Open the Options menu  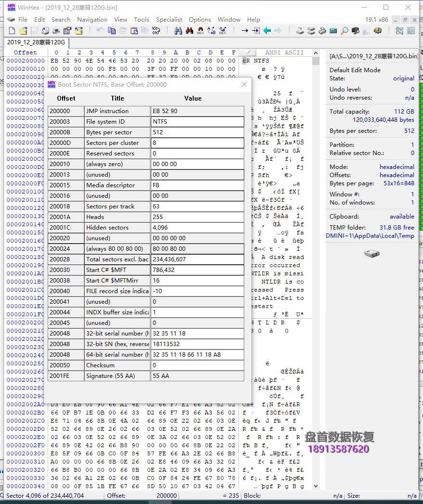tap(200, 20)
